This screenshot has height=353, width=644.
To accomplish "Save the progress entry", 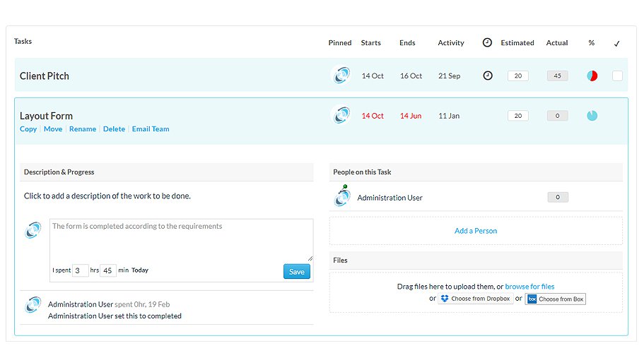I will (297, 272).
